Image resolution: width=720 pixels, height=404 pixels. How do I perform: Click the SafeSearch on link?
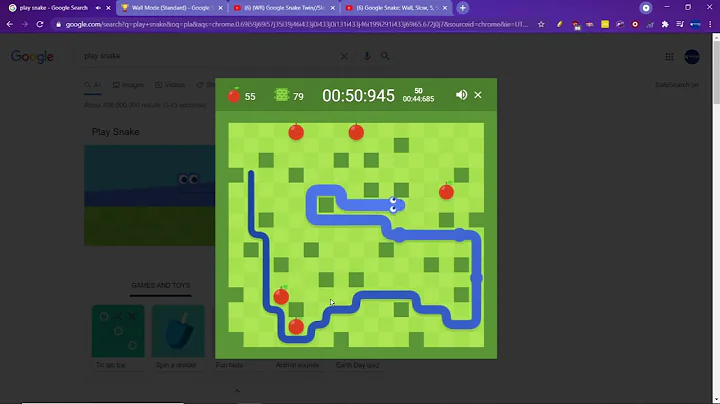click(677, 85)
